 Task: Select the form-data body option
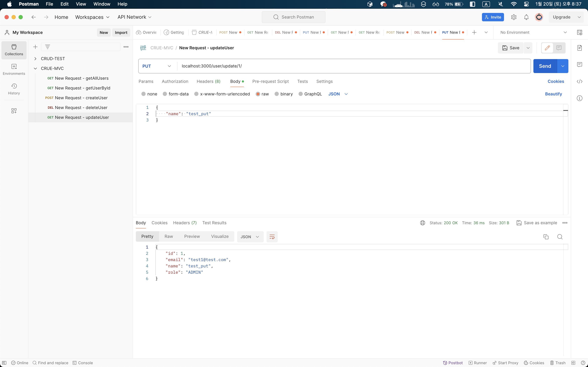click(165, 94)
